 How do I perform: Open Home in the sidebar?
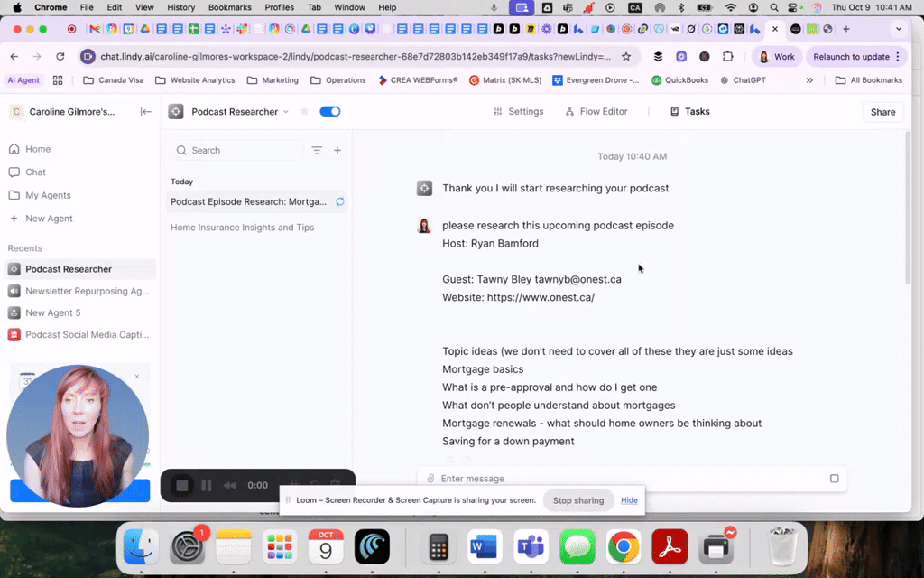coord(38,149)
